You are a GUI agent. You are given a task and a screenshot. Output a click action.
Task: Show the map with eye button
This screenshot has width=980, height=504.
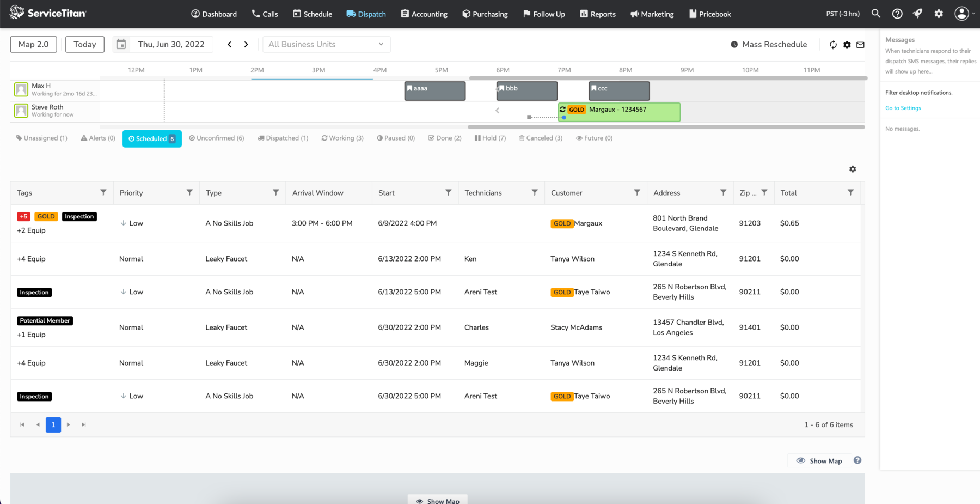pos(819,460)
